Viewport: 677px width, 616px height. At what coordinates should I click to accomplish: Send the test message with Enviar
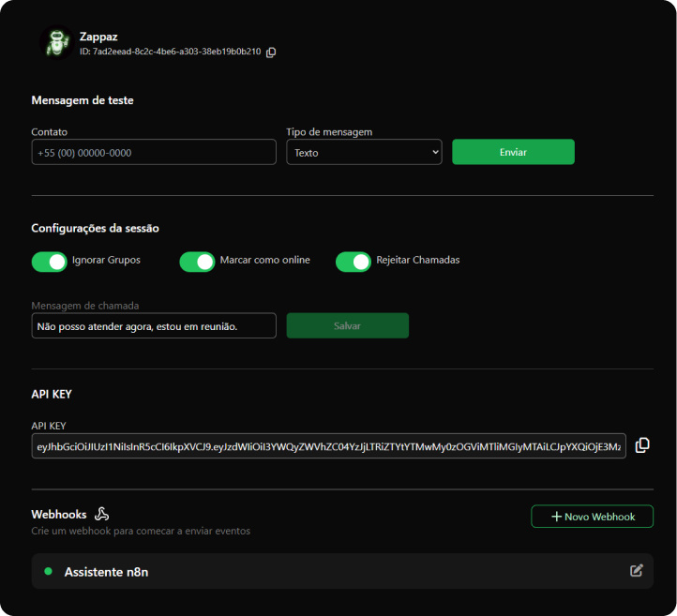tap(513, 152)
